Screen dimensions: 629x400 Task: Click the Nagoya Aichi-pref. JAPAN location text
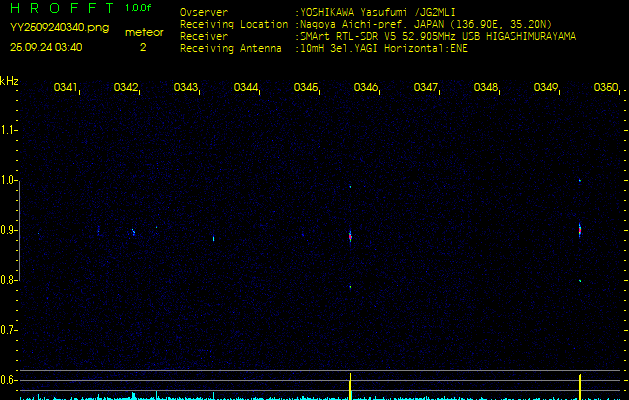tap(426, 24)
